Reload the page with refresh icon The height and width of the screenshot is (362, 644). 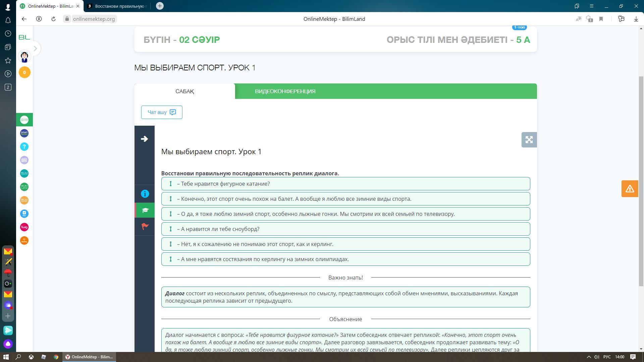(x=53, y=19)
